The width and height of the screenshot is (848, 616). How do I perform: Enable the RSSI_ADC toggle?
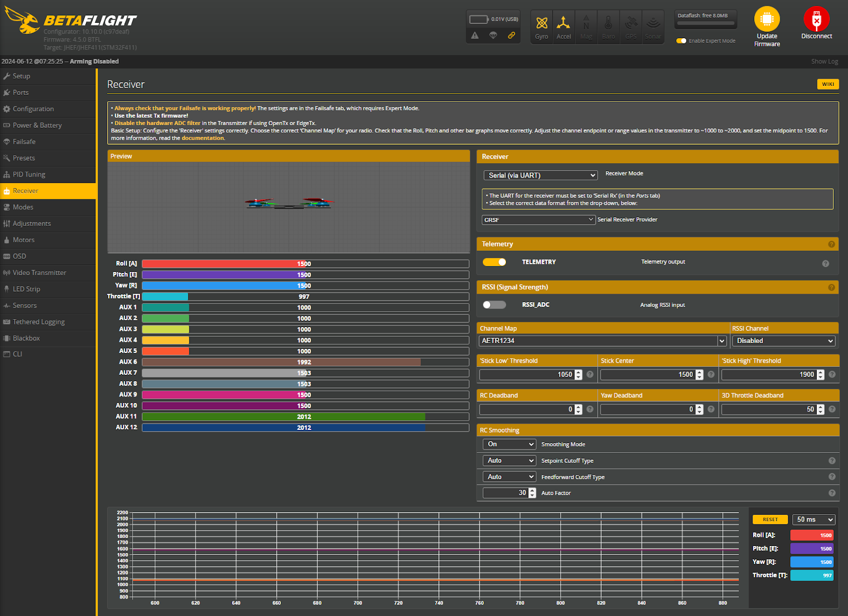pyautogui.click(x=494, y=304)
